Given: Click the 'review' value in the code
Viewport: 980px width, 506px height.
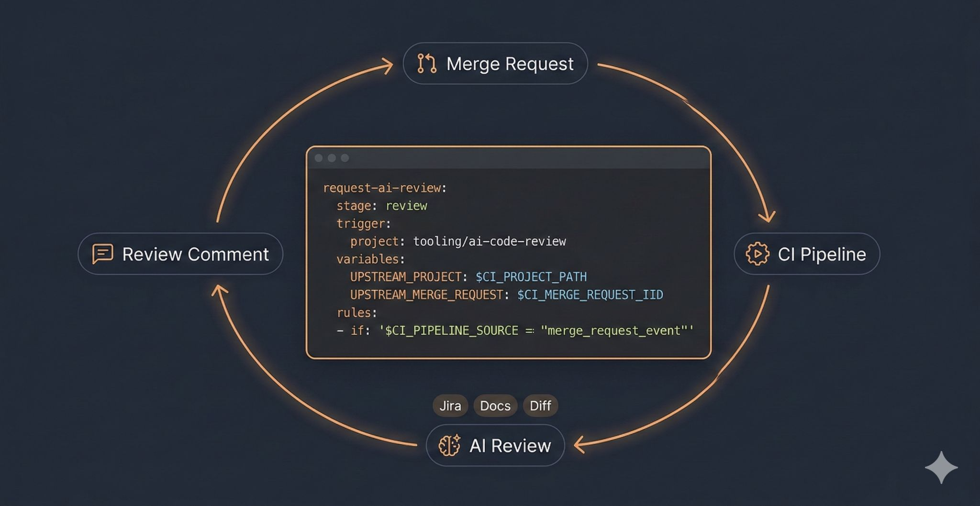Looking at the screenshot, I should [x=406, y=206].
